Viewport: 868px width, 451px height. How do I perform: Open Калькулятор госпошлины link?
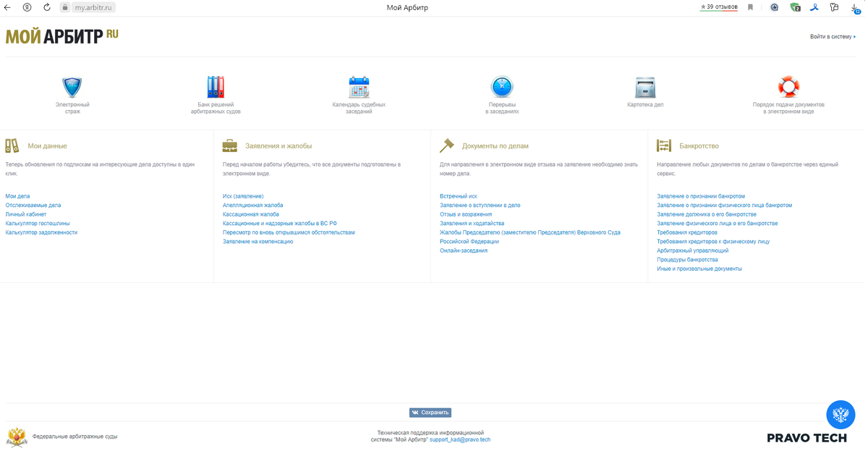38,224
